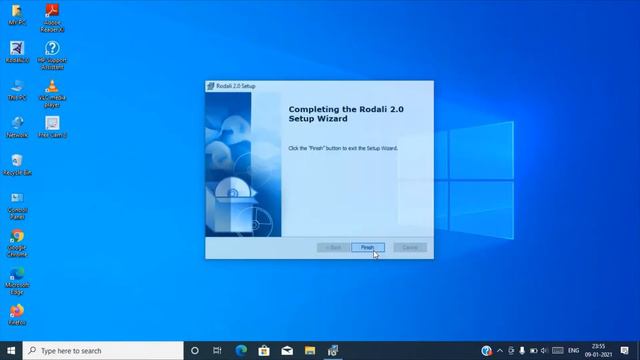Launch Microsoft Edge from the taskbar

[241, 351]
